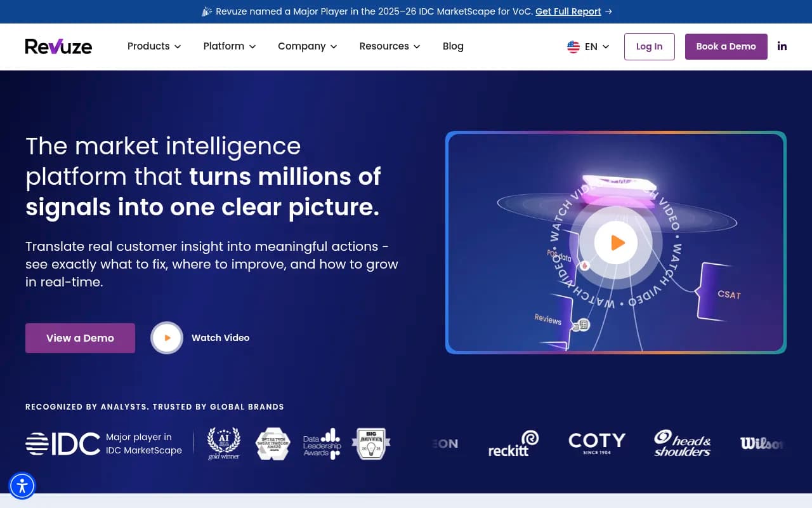Image resolution: width=812 pixels, height=508 pixels.
Task: Click the head & shoulders logo
Action: [x=681, y=443]
